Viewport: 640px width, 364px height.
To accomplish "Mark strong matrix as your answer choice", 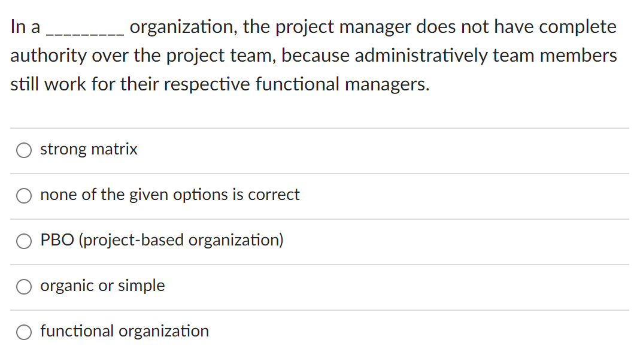I will click(23, 150).
